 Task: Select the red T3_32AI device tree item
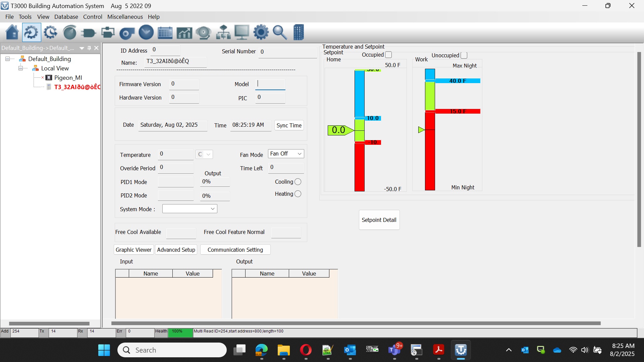[77, 87]
